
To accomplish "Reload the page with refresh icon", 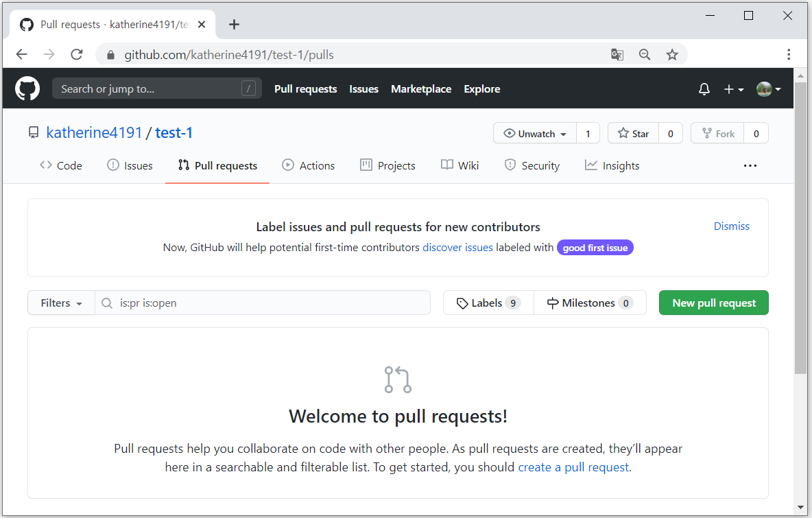I will click(77, 54).
